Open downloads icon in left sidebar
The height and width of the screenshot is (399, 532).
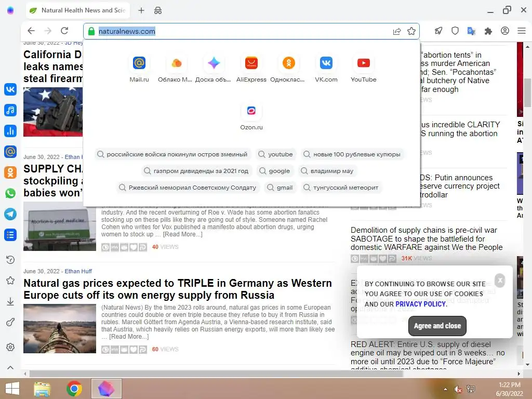point(10,301)
